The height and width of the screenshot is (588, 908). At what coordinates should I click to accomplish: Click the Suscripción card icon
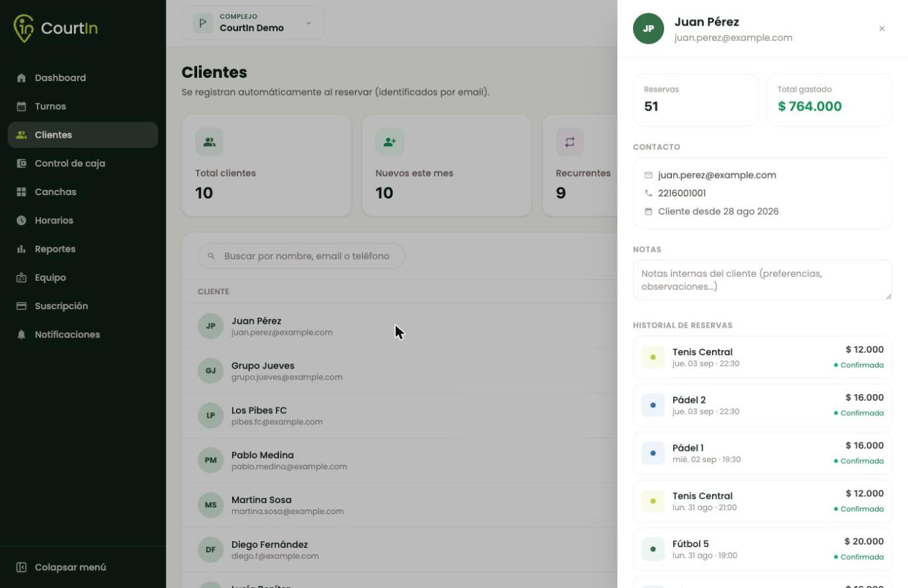click(x=21, y=306)
